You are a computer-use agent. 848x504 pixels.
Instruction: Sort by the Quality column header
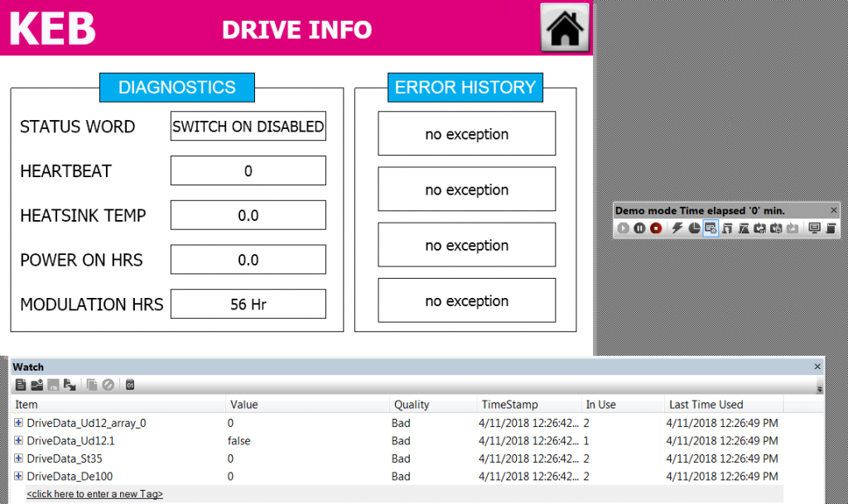(432, 404)
